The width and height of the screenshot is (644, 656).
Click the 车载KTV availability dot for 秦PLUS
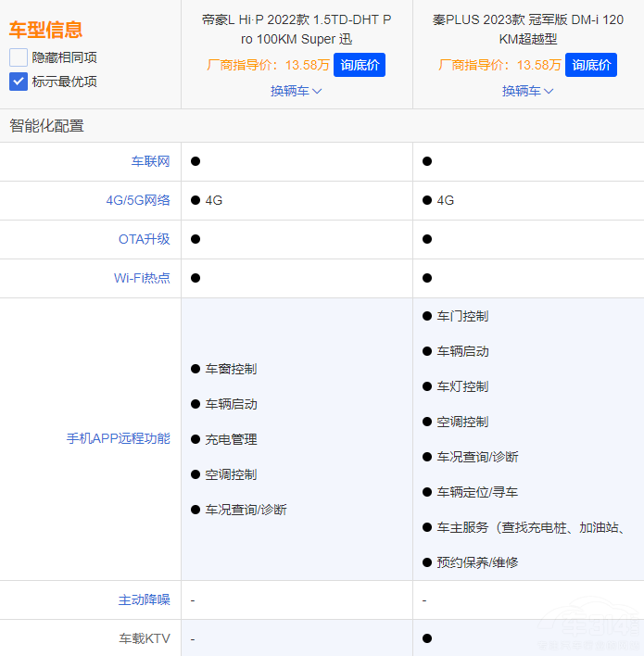pyautogui.click(x=427, y=638)
